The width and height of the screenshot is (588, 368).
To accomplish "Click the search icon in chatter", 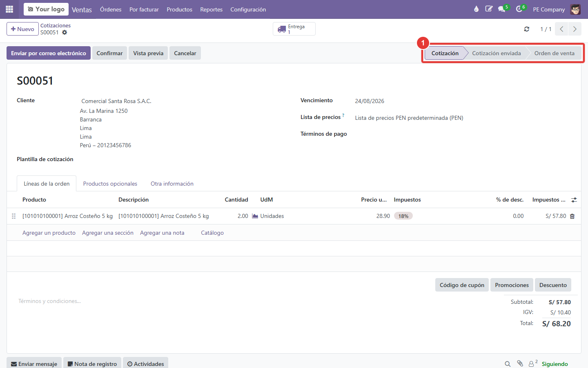I will 508,364.
